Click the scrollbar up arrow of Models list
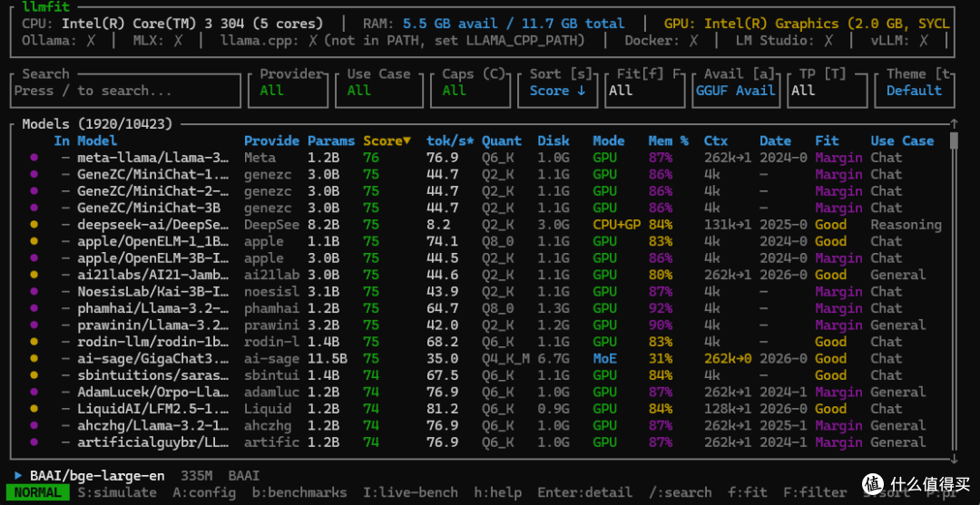The width and height of the screenshot is (980, 505). point(954,124)
